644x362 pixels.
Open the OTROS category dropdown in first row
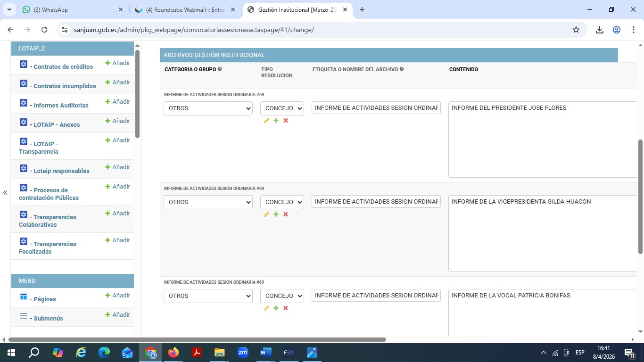tap(208, 108)
